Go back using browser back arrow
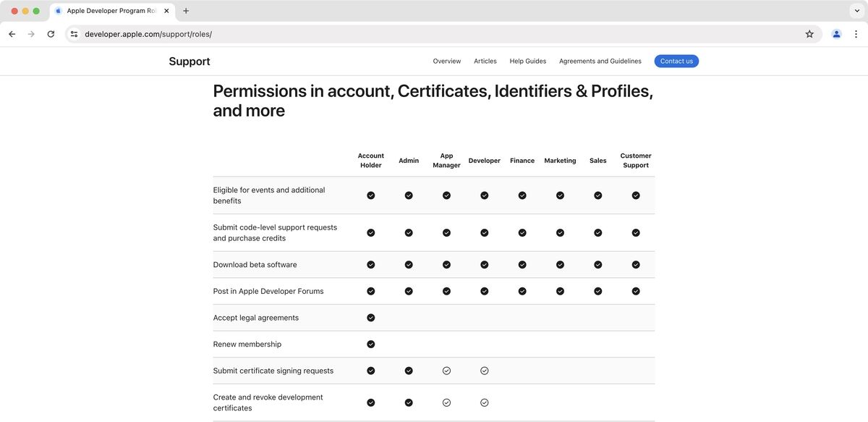This screenshot has width=868, height=422. 12,34
